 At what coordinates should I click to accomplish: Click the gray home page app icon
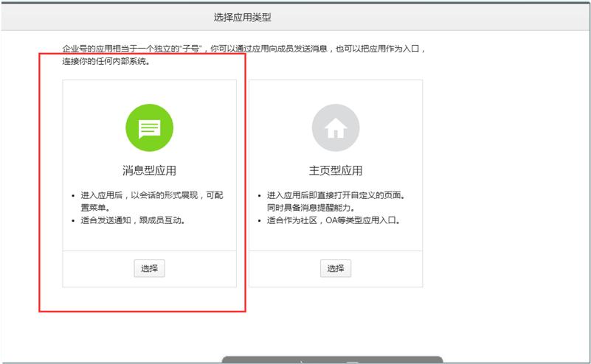point(335,127)
